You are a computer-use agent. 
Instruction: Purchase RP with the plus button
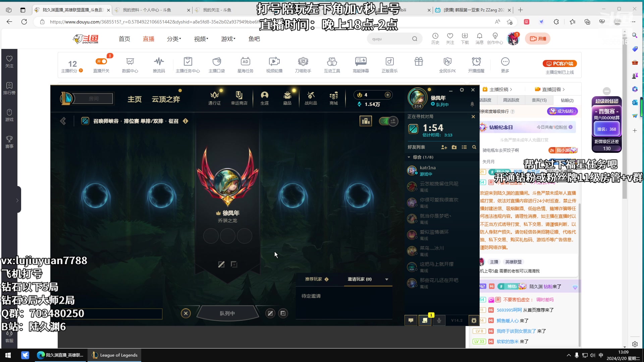pos(388,95)
